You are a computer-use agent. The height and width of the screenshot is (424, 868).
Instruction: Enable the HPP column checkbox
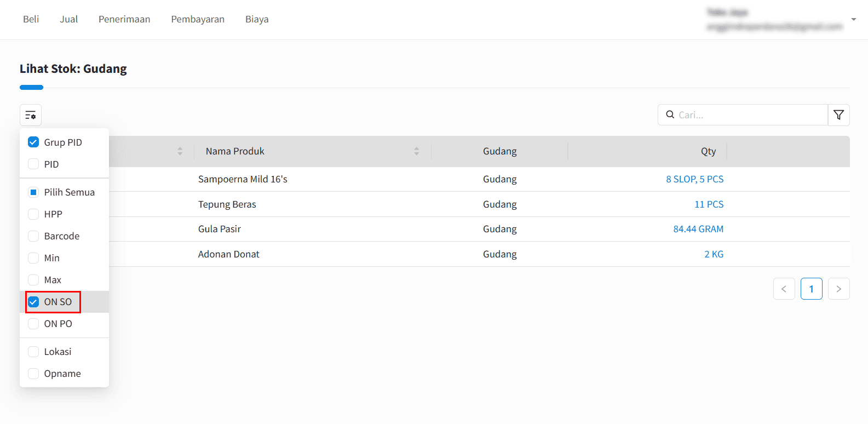point(33,214)
